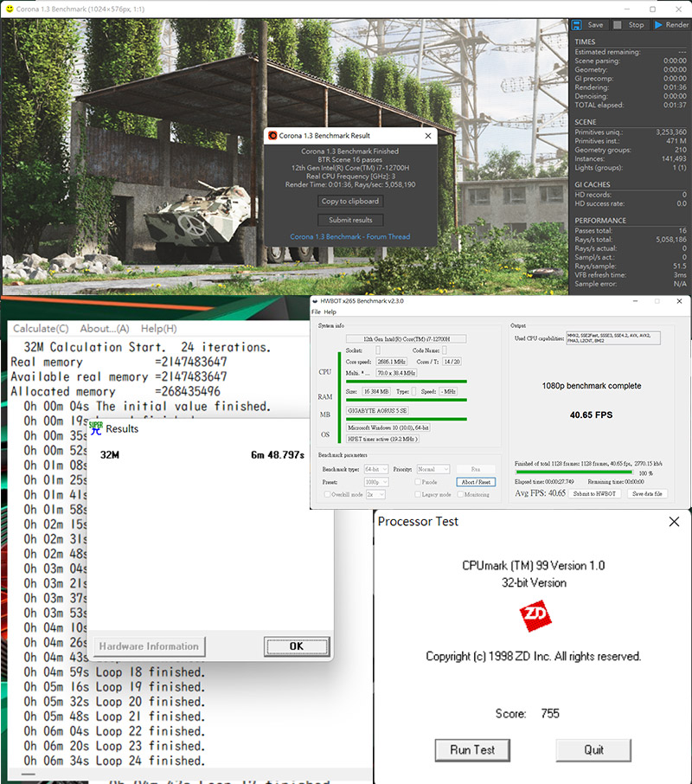Viewport: 692px width, 784px height.
Task: Open the Preset 1080p dropdown
Action: (x=376, y=482)
